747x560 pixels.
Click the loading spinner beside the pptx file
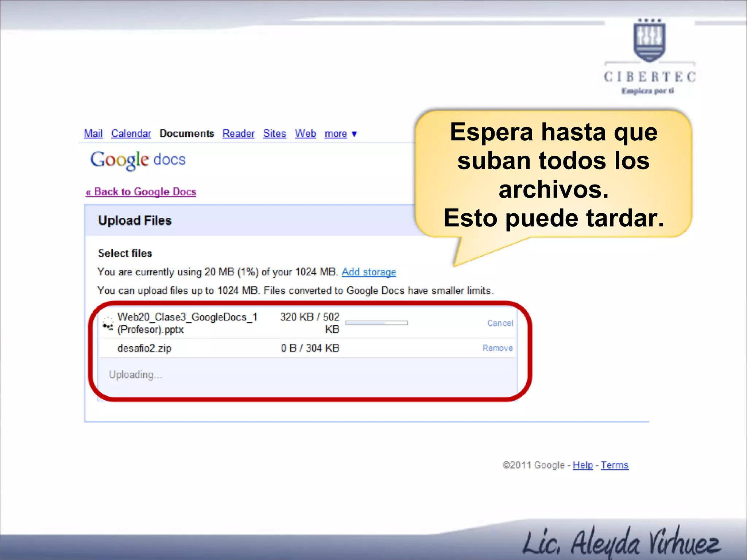coord(108,324)
